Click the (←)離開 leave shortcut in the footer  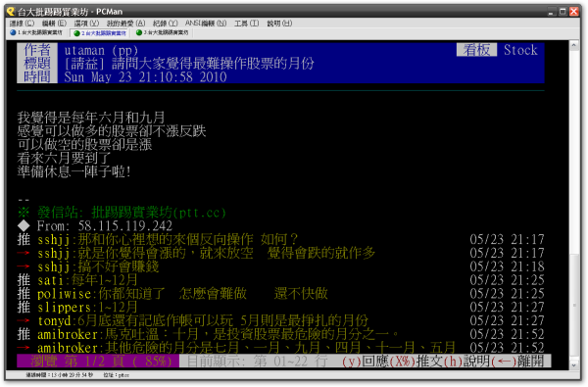pos(517,362)
